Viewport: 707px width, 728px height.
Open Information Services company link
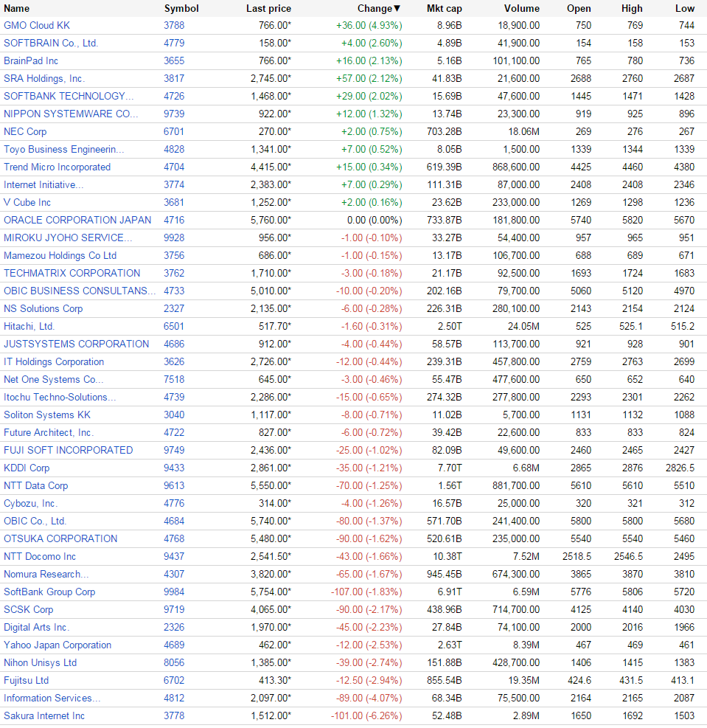pyautogui.click(x=52, y=698)
